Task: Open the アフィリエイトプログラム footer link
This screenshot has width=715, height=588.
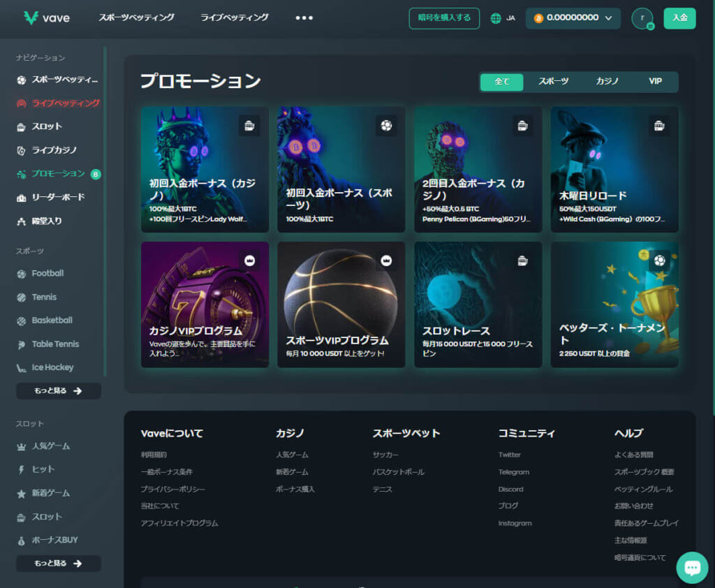Action: tap(179, 523)
